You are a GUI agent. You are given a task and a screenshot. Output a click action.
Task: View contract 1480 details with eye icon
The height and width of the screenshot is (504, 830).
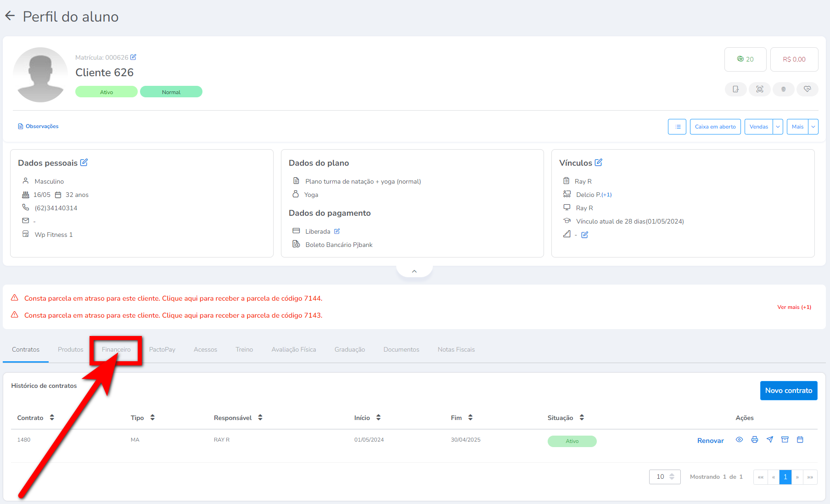739,440
